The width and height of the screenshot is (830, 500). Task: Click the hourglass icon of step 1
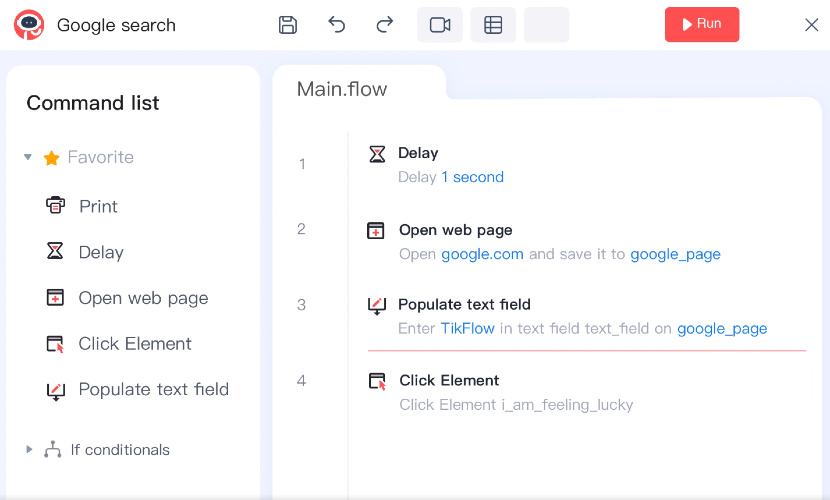point(377,154)
